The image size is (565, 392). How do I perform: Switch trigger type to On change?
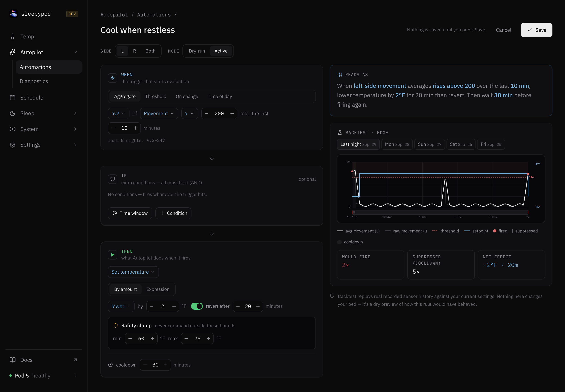tap(187, 96)
